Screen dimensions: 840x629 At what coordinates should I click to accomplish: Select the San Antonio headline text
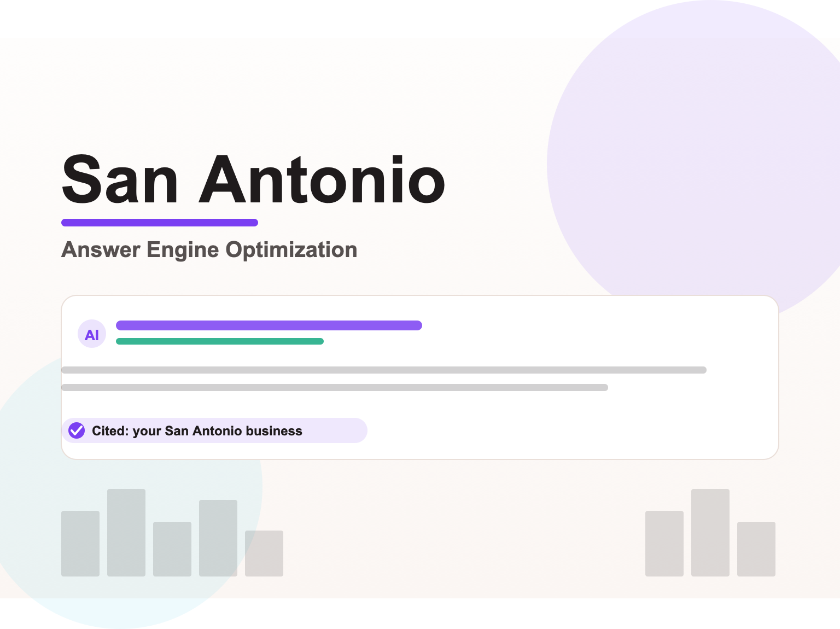(x=253, y=179)
